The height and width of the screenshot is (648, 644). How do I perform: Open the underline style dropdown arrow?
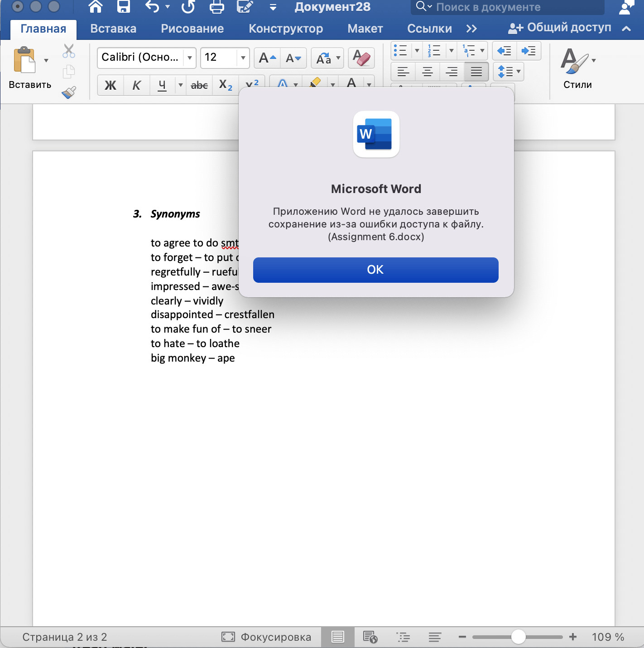click(180, 85)
